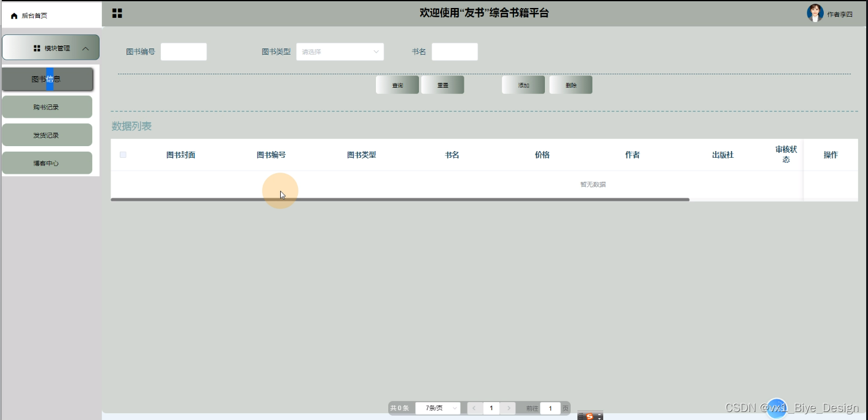Click the previous page arrow
Screen dimensions: 868x420
[x=474, y=408]
